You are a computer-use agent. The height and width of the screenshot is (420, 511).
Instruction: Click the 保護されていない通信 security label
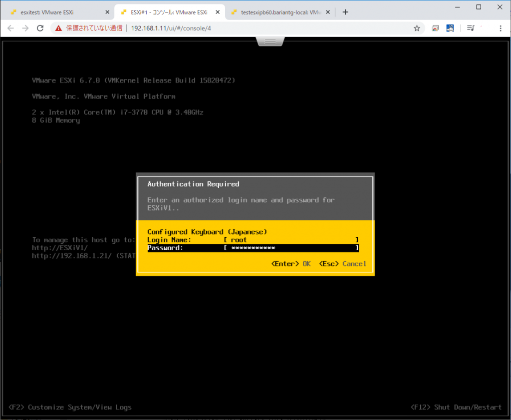(x=94, y=28)
